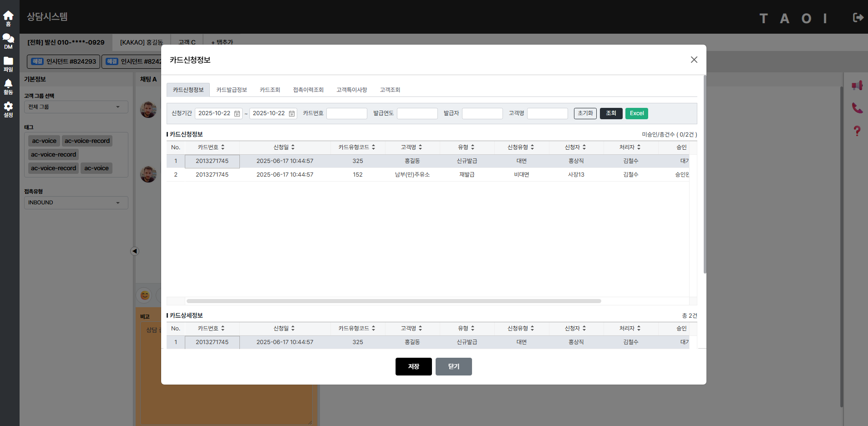Image resolution: width=868 pixels, height=426 pixels.
Task: Open the DM chat icon
Action: click(8, 40)
